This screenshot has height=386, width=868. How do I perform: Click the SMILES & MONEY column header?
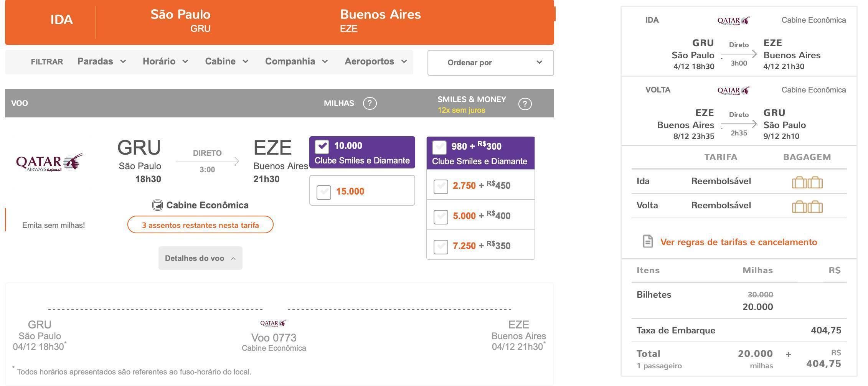coord(472,99)
